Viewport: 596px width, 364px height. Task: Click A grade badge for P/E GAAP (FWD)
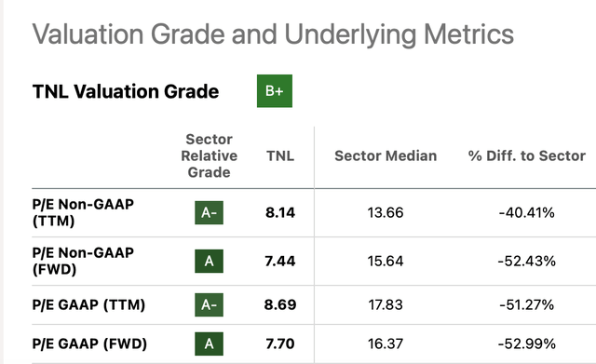coord(209,344)
